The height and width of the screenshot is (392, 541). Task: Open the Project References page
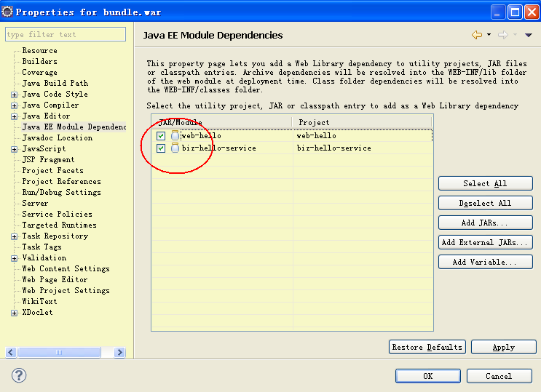pyautogui.click(x=61, y=181)
